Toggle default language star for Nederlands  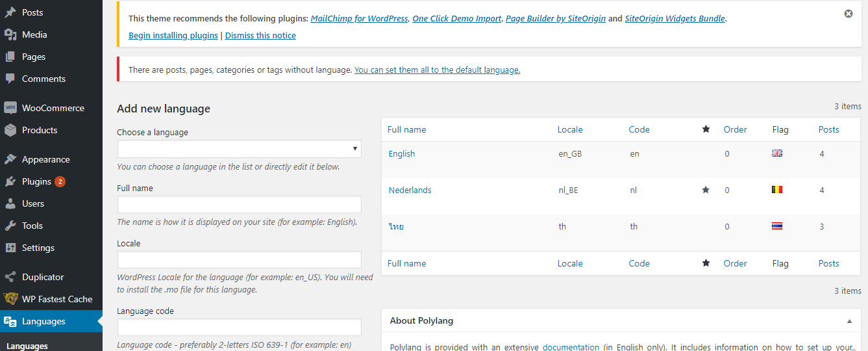click(706, 190)
